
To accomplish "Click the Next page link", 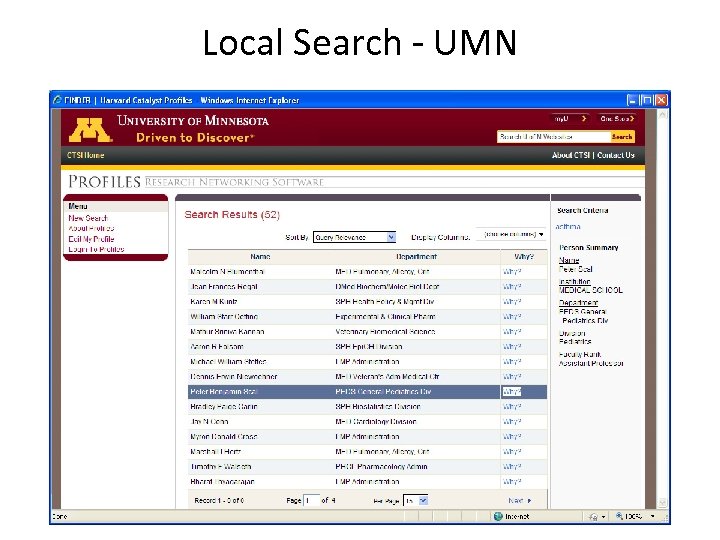I will [519, 501].
